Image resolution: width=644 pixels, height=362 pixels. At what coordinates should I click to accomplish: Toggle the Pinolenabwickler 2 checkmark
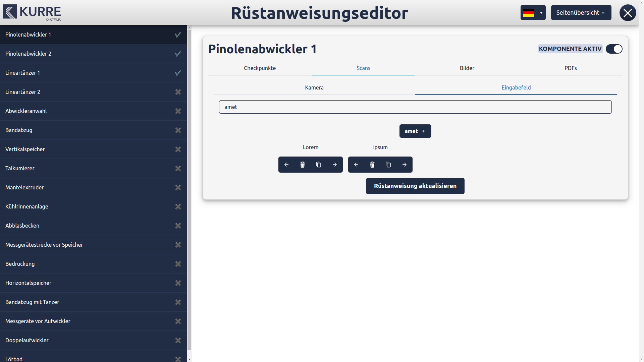tap(178, 54)
